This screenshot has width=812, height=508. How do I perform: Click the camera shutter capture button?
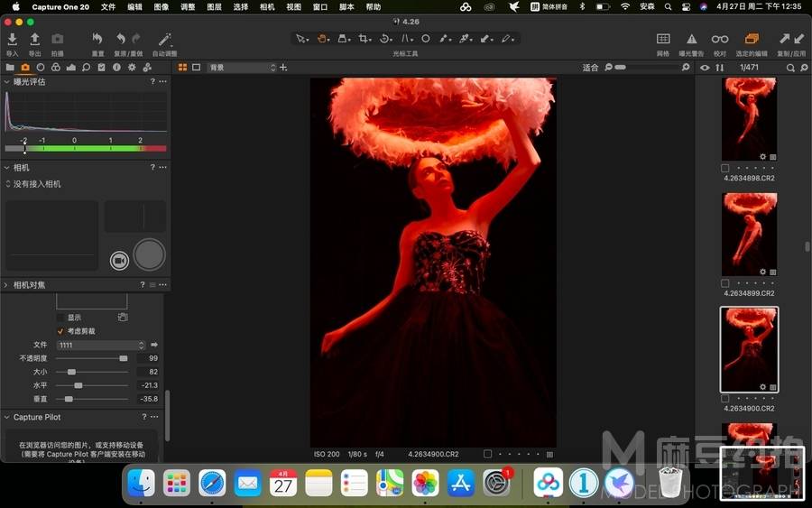coord(149,254)
